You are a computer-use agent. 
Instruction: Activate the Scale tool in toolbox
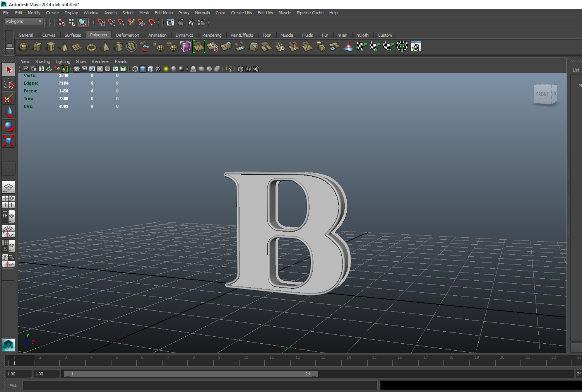pos(9,140)
